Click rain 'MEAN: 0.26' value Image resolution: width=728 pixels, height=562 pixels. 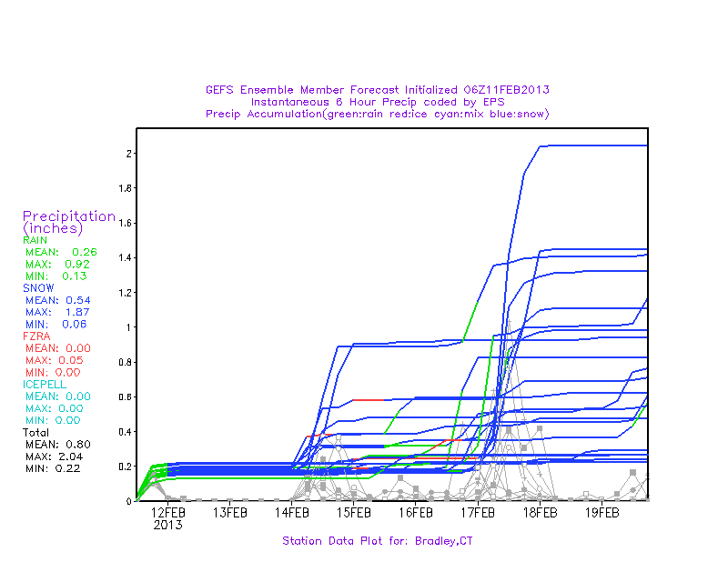click(61, 253)
